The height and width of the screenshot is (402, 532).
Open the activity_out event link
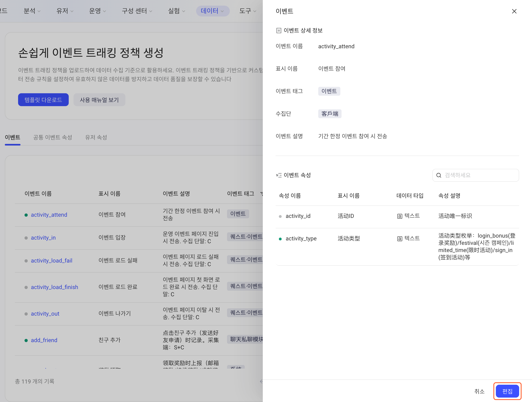tap(45, 314)
